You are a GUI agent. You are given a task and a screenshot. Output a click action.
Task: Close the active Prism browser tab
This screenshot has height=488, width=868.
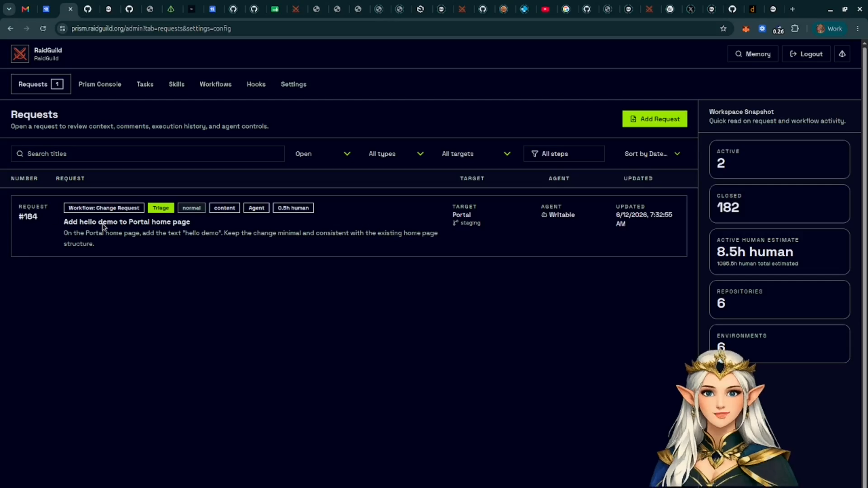click(70, 9)
